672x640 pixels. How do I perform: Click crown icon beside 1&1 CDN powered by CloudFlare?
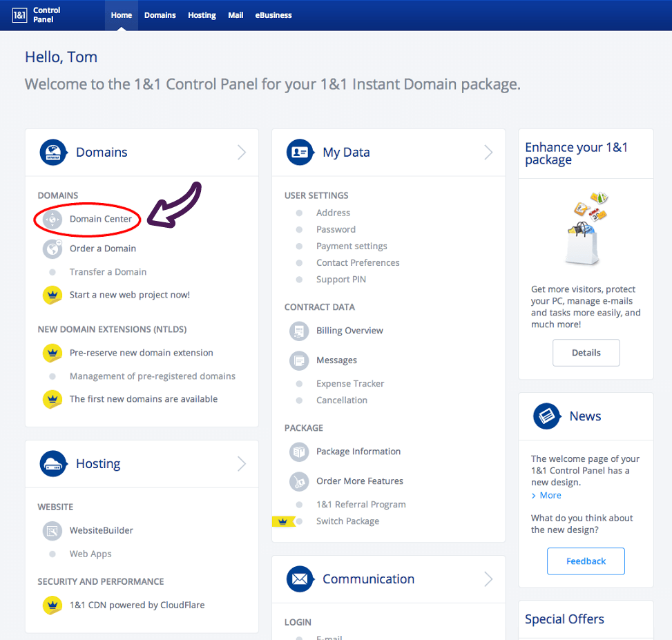pyautogui.click(x=52, y=605)
